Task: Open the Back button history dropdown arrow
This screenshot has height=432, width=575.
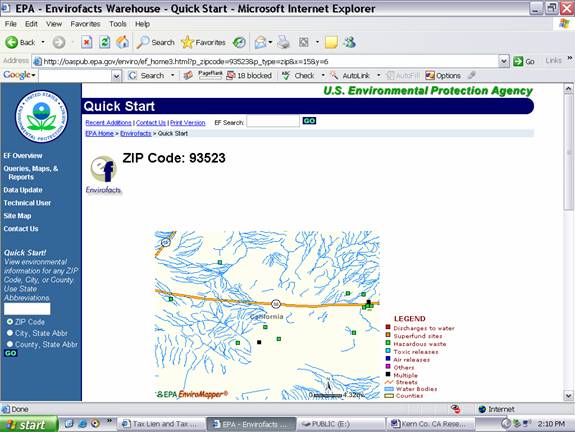Action: coord(43,43)
